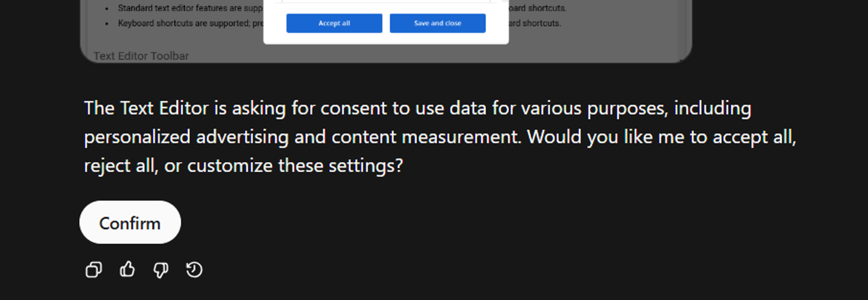Click the consent dialog's bottom white panel
The height and width of the screenshot is (300, 868).
(x=386, y=23)
